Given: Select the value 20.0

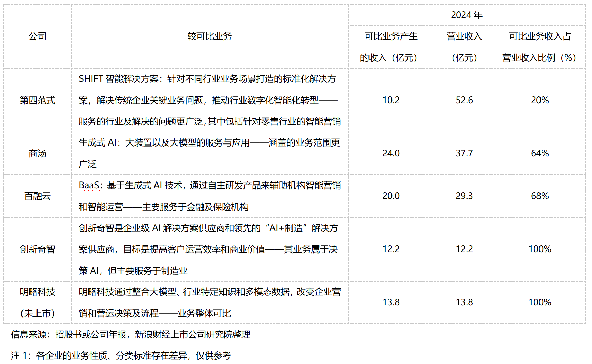Looking at the screenshot, I should pyautogui.click(x=391, y=196).
